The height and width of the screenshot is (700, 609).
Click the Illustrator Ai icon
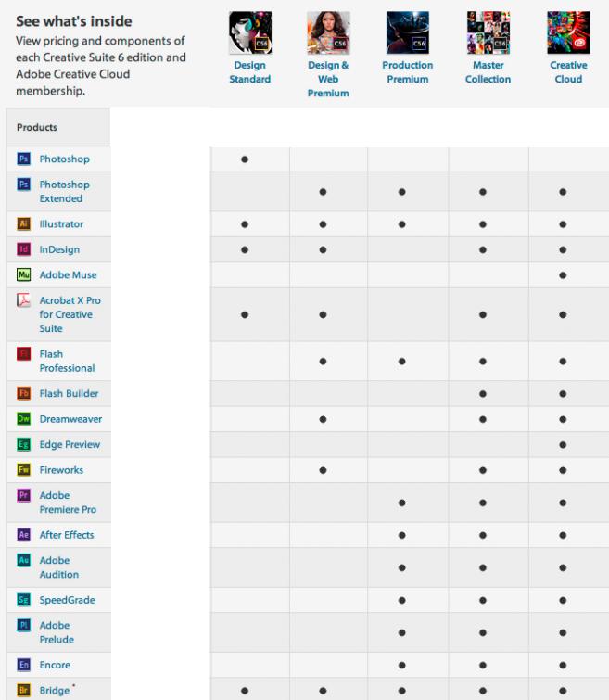[x=24, y=224]
